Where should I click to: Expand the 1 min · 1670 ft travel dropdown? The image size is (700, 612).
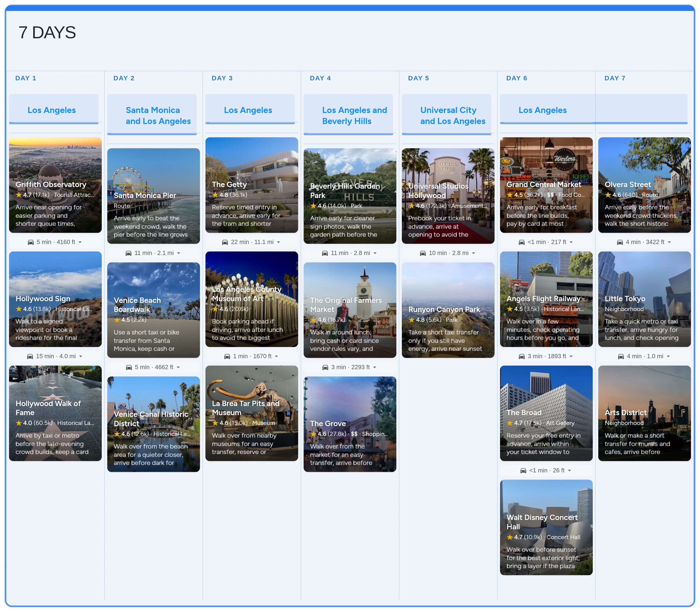tap(276, 357)
